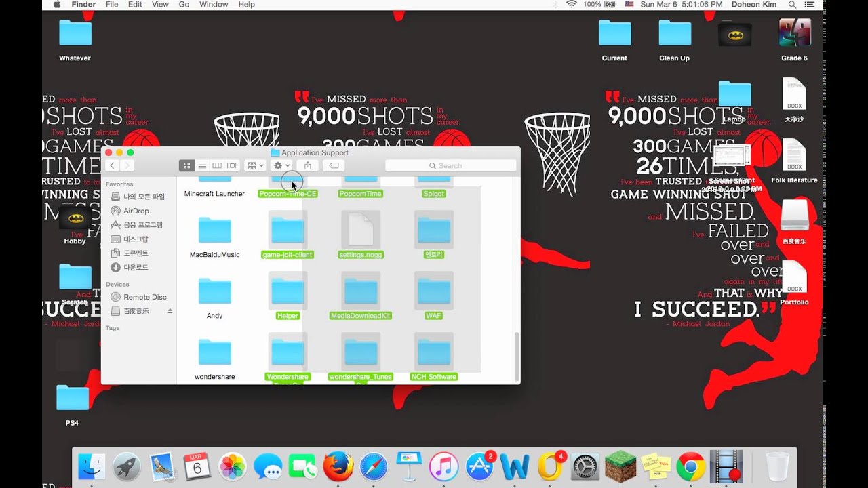
Task: Switch Finder to Cover Flow view
Action: pyautogui.click(x=232, y=165)
